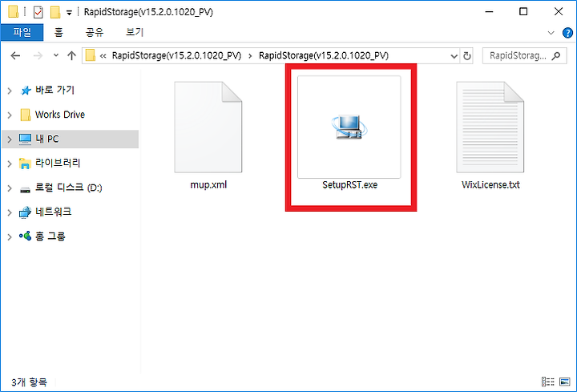This screenshot has width=577, height=392.
Task: Click the RapidStorage search box
Action: [524, 56]
